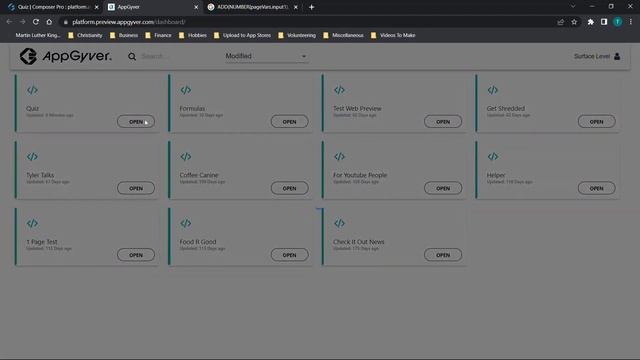
Task: Open the Check It Out News app
Action: click(443, 255)
